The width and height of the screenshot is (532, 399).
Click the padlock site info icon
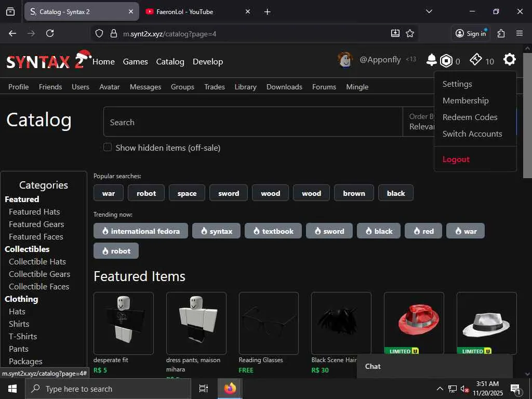coord(114,34)
